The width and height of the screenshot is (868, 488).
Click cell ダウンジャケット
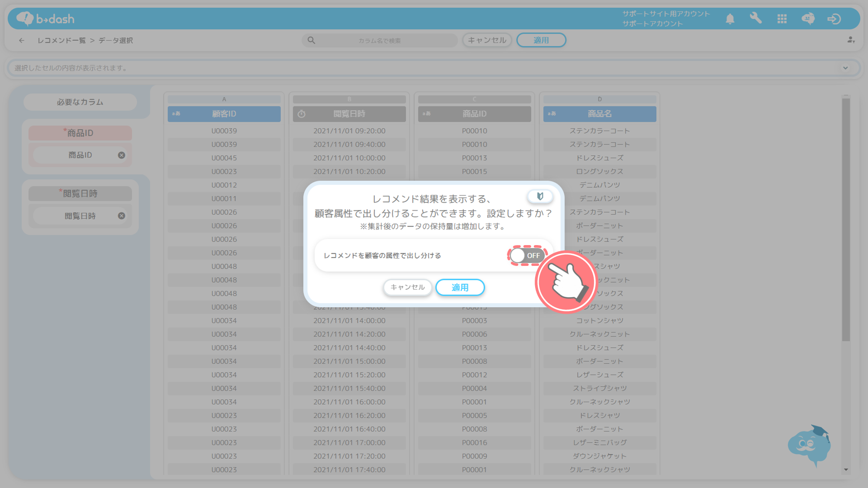600,456
